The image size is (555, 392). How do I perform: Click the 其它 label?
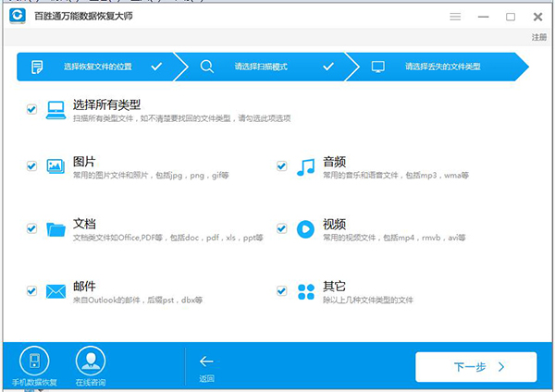pos(334,287)
